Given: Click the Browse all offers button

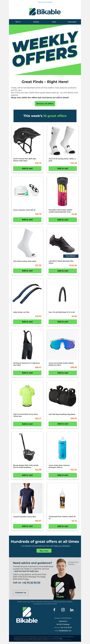Looking at the screenshot, I should click(45, 103).
